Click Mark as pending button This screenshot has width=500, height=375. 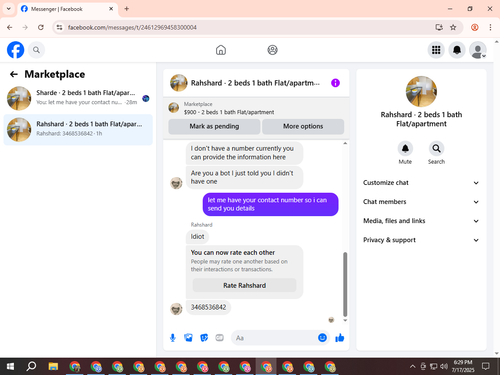(214, 126)
